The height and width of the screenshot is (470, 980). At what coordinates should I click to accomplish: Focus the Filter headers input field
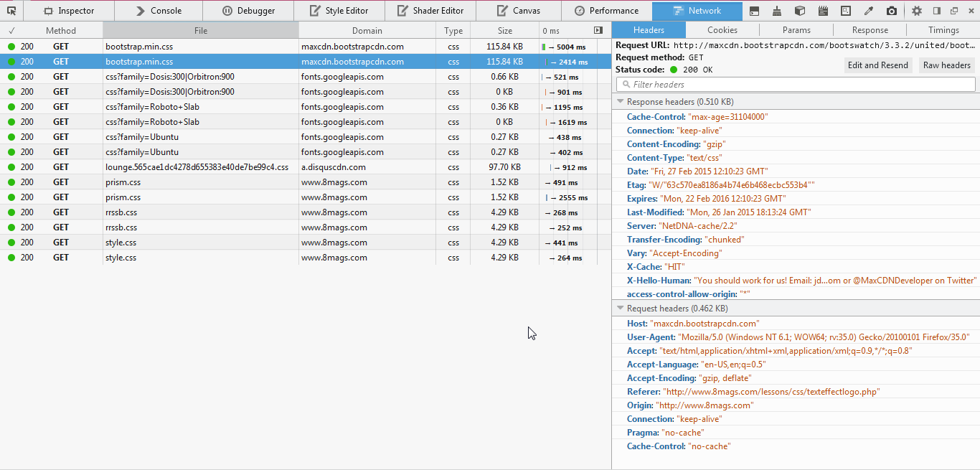coord(796,85)
